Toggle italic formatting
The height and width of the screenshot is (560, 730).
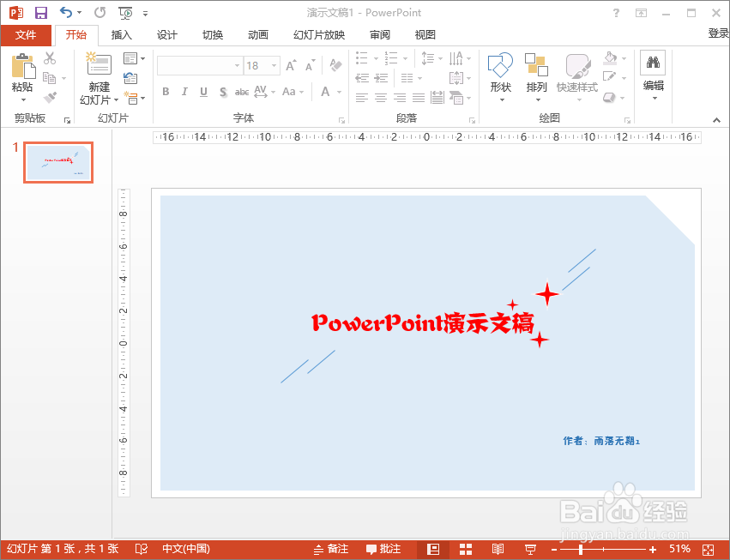point(184,92)
